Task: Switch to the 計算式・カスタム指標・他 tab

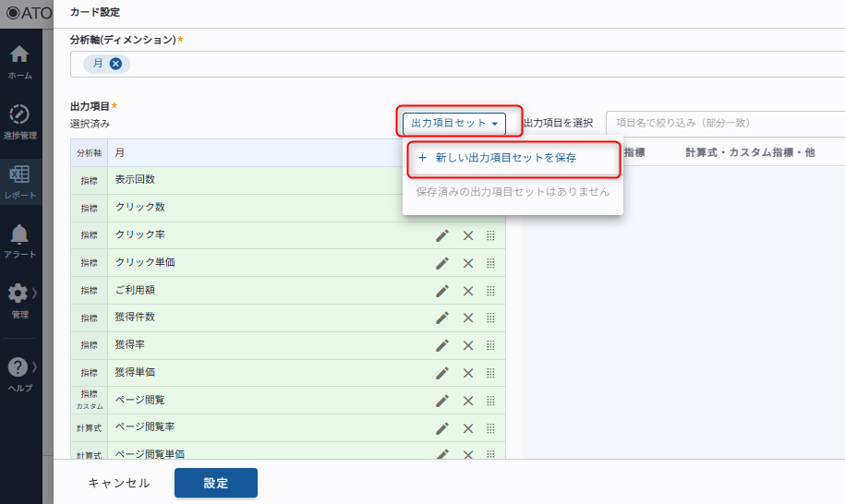Action: [750, 152]
